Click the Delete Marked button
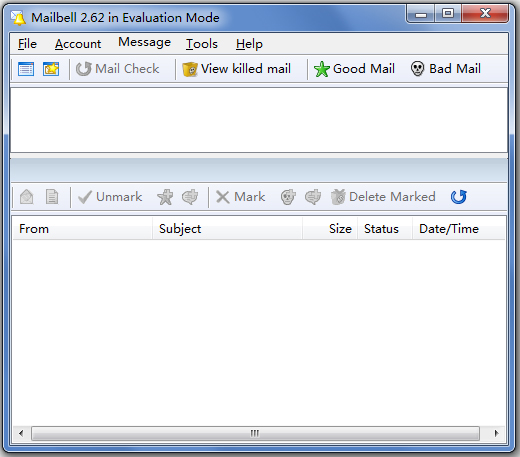The width and height of the screenshot is (520, 457). tap(383, 197)
